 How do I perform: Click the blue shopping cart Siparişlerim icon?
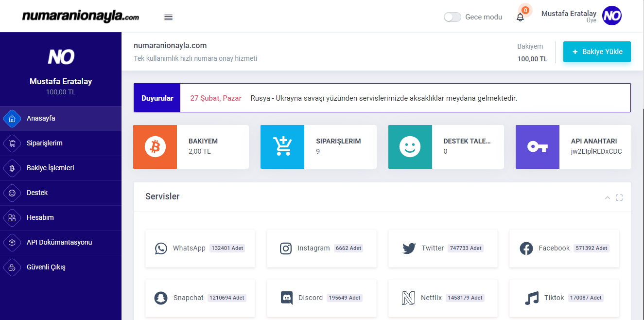tap(282, 147)
